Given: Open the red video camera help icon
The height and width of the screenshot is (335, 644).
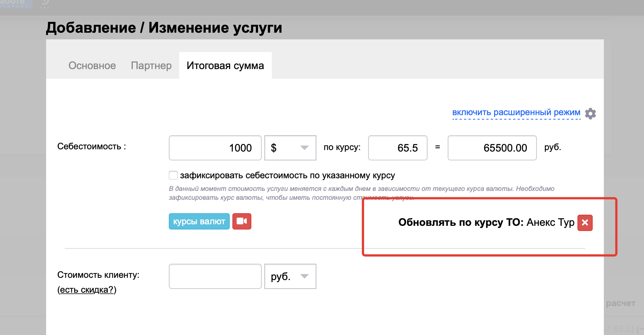Looking at the screenshot, I should click(242, 221).
